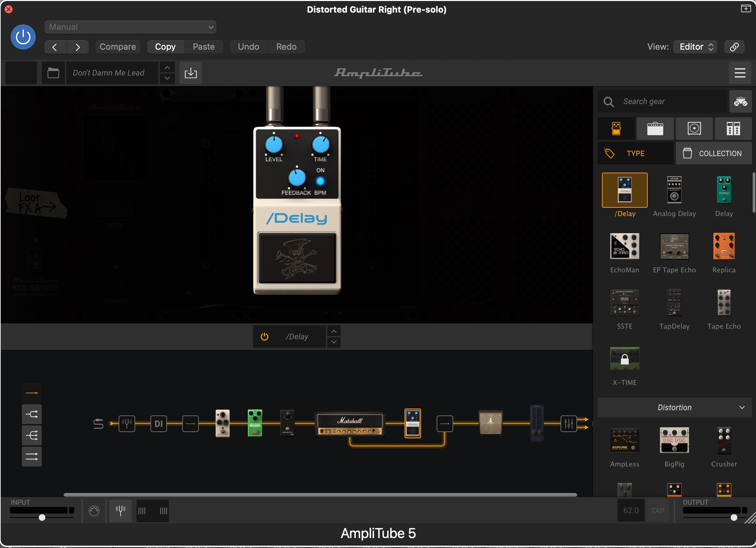756x548 pixels.
Task: Click the Undo button
Action: point(249,47)
